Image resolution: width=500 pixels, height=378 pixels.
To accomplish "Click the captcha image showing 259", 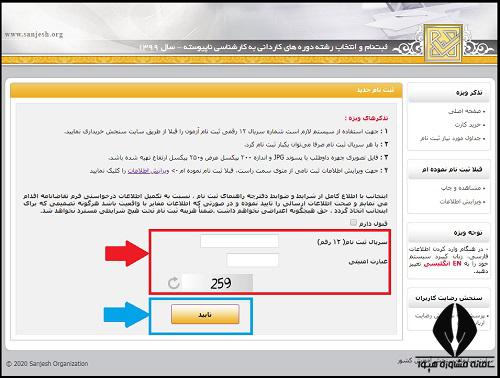I will point(218,283).
